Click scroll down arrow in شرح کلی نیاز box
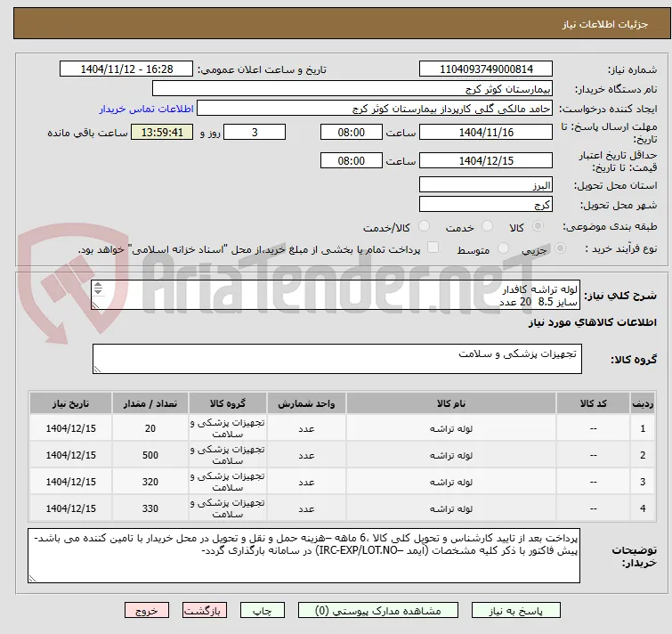 pyautogui.click(x=98, y=291)
